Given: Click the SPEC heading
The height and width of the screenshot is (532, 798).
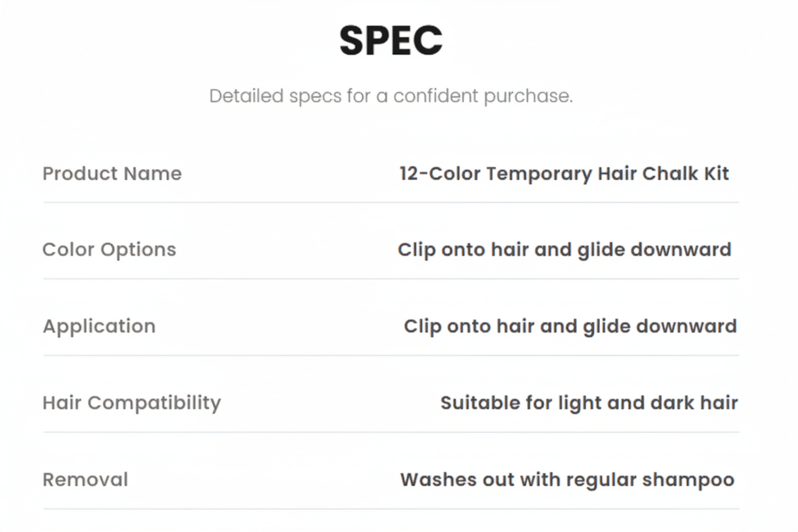Looking at the screenshot, I should pos(391,40).
